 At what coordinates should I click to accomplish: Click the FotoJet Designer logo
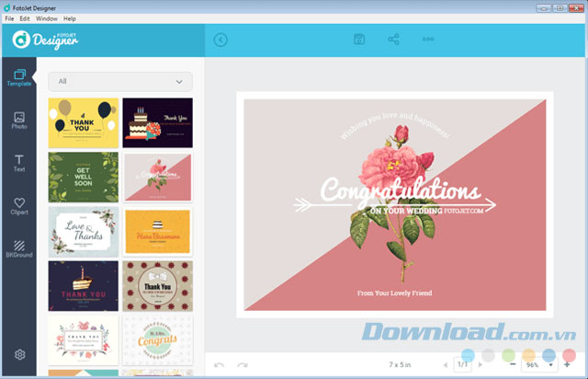(x=45, y=40)
